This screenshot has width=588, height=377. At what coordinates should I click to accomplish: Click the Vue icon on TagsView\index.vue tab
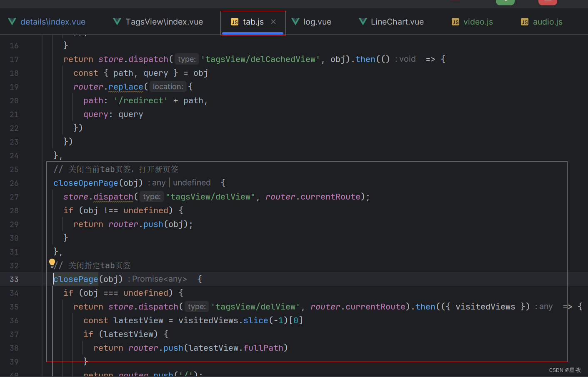tap(118, 22)
